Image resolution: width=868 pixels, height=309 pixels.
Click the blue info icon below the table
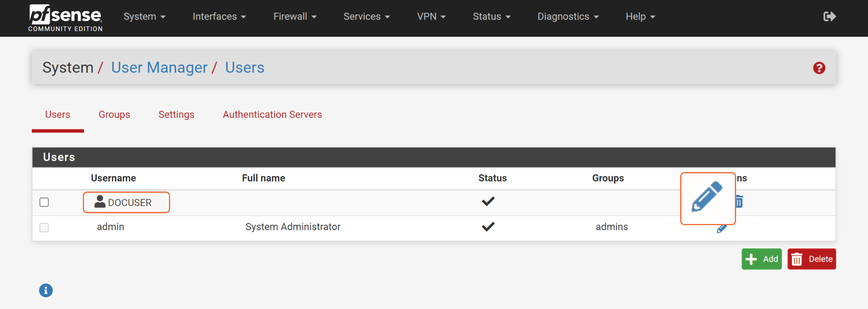46,290
